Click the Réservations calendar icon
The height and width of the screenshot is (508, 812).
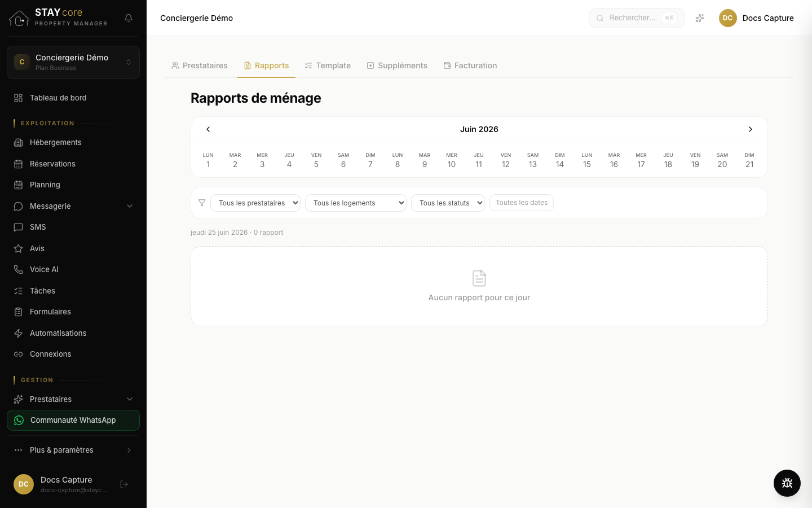(19, 164)
